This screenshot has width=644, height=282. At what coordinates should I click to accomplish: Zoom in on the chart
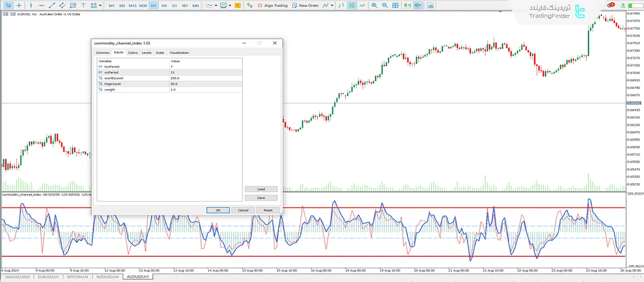pyautogui.click(x=374, y=6)
